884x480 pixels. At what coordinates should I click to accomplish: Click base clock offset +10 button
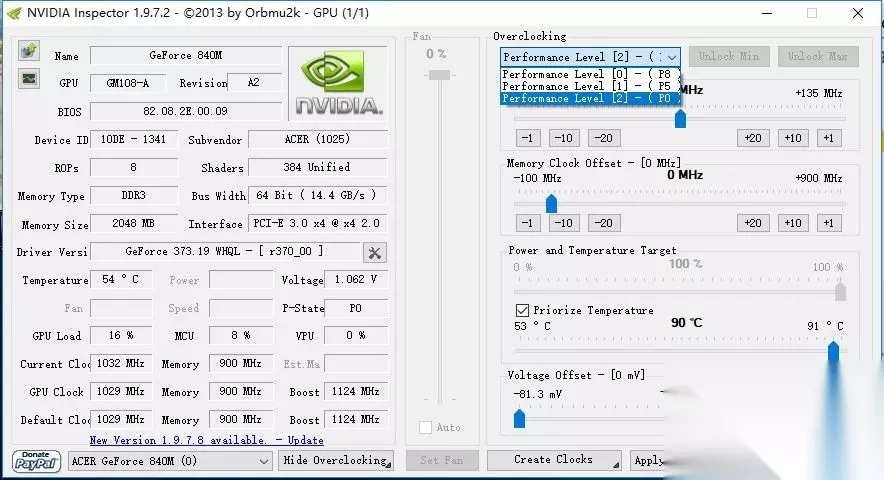click(793, 138)
